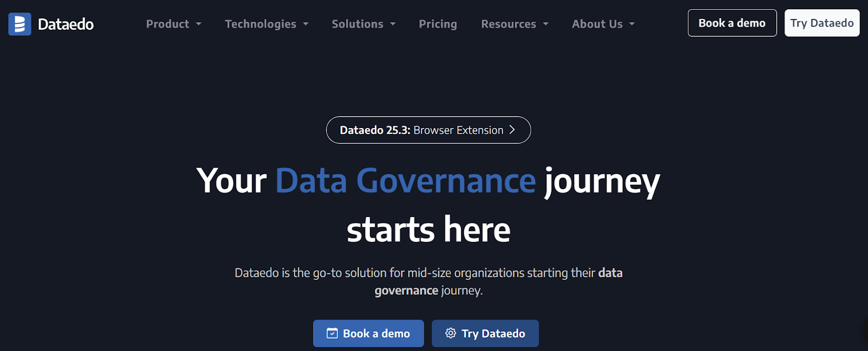Open the About Us menu

(x=603, y=24)
